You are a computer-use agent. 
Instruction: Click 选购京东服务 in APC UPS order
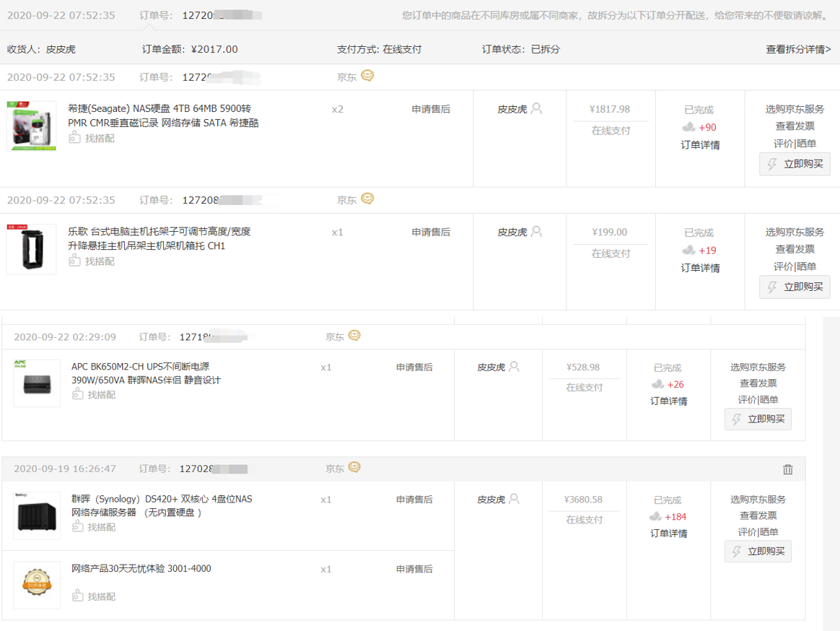click(x=758, y=367)
